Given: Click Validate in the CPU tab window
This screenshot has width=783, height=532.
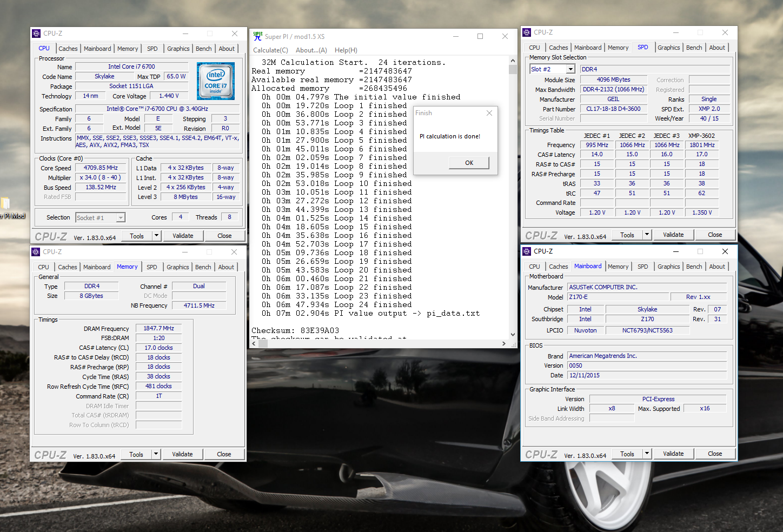Looking at the screenshot, I should [183, 236].
